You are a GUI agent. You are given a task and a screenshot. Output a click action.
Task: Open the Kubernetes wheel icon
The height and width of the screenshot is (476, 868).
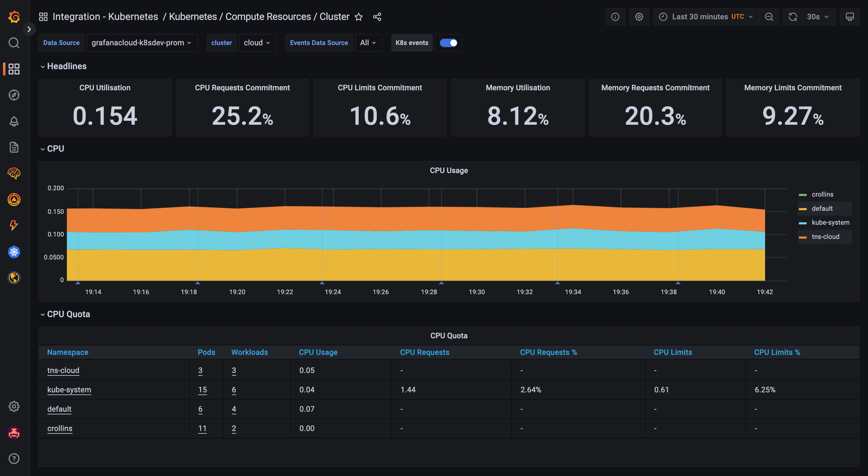coord(14,252)
